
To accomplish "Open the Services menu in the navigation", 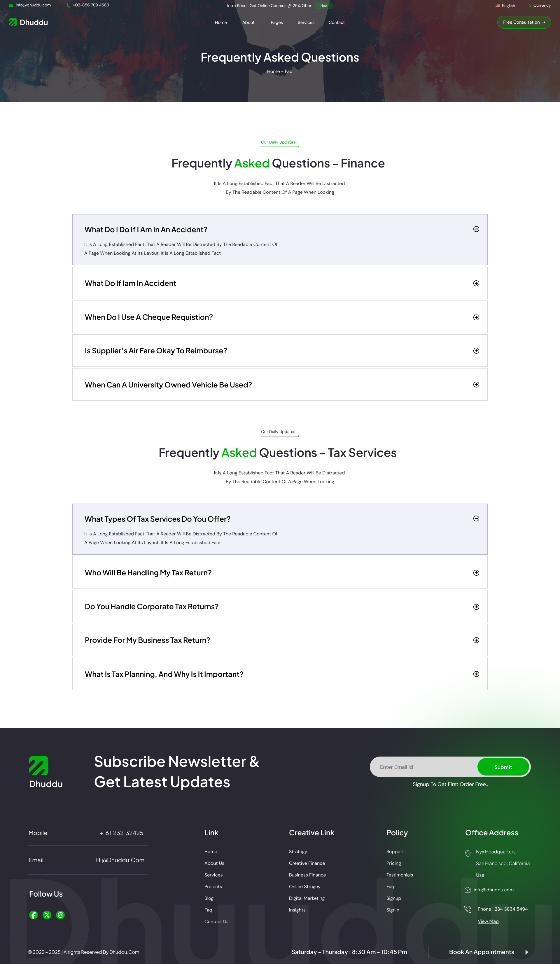I will [306, 22].
